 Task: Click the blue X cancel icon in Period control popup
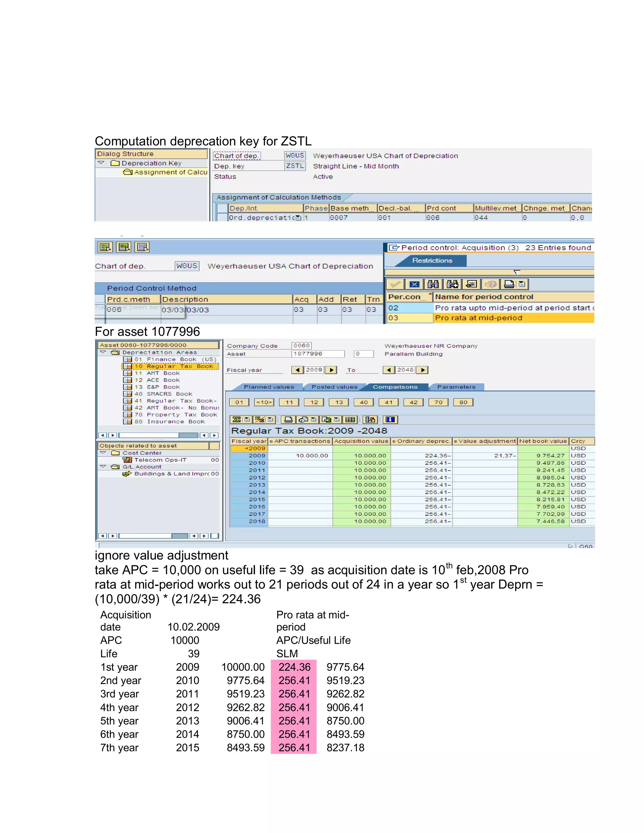(x=414, y=284)
